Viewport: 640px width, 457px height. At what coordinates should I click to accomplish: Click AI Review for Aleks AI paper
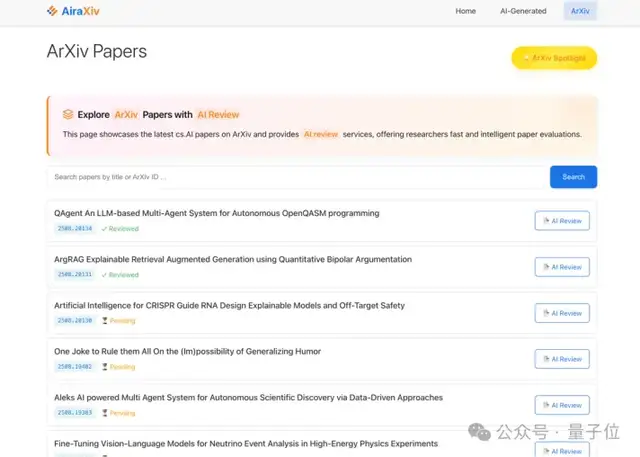coord(562,405)
